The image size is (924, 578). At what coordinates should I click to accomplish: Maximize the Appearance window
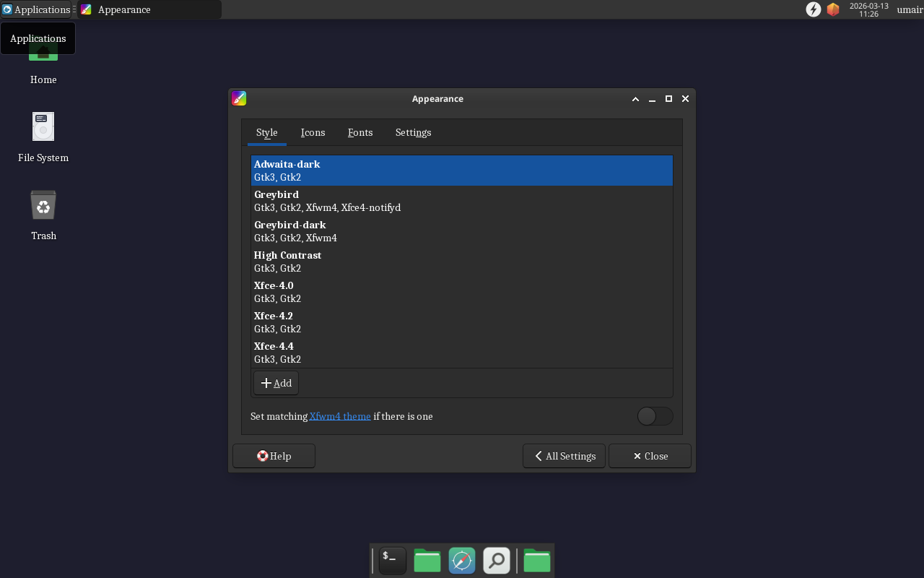click(668, 99)
